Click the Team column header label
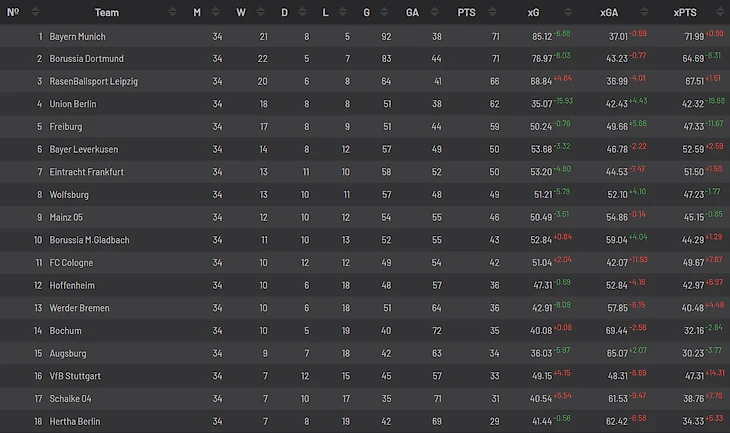This screenshot has width=730, height=433. tap(107, 13)
